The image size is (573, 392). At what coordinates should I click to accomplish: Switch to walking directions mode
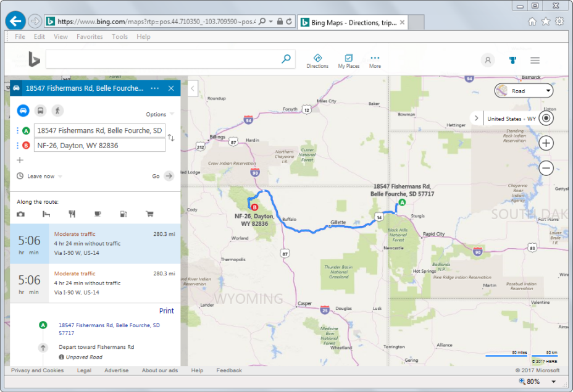pyautogui.click(x=57, y=111)
